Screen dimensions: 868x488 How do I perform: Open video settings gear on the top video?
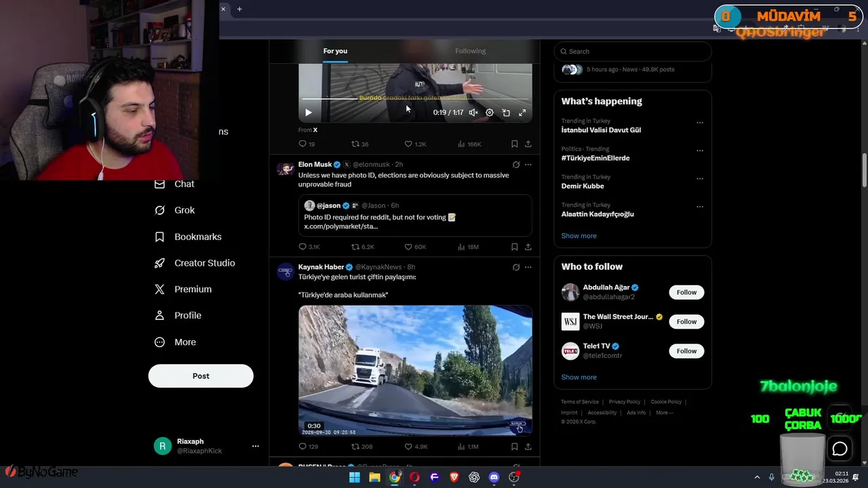point(490,113)
